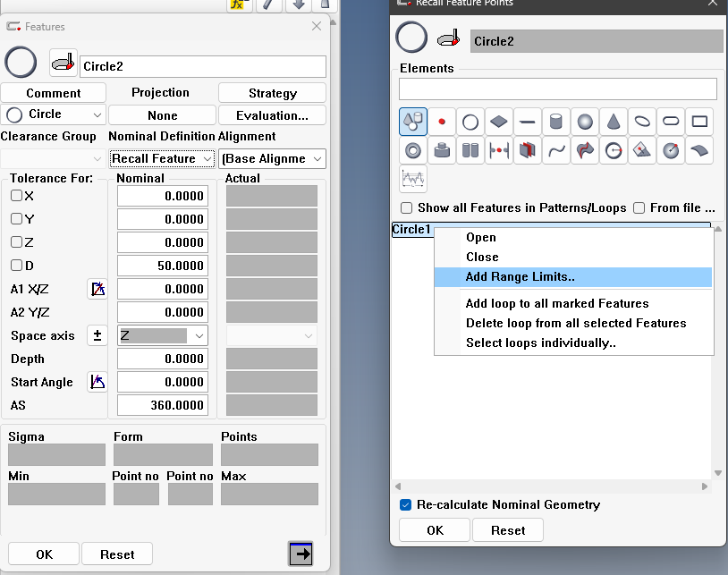
Task: Select the Point element filter icon
Action: [x=442, y=122]
